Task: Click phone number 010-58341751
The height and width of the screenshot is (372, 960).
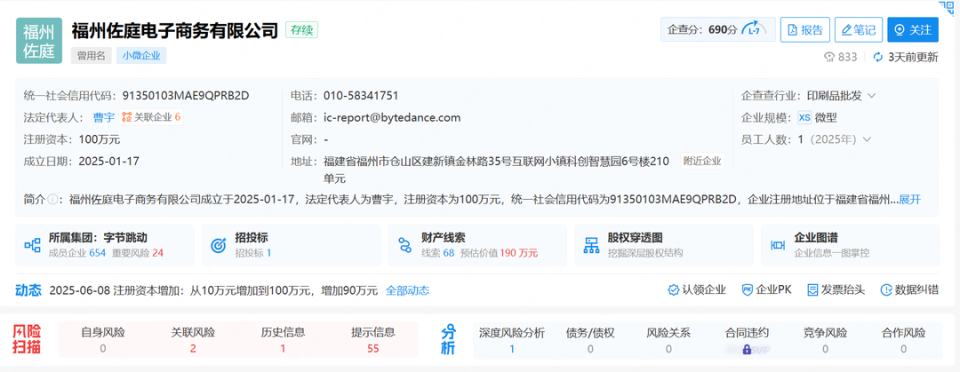Action: point(361,95)
